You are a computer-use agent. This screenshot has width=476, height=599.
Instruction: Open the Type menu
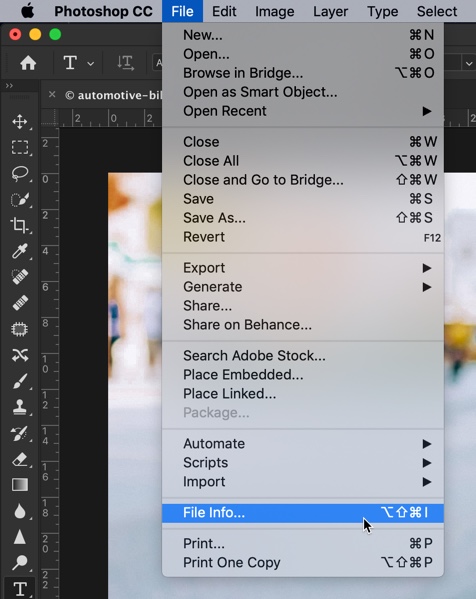[x=382, y=11]
